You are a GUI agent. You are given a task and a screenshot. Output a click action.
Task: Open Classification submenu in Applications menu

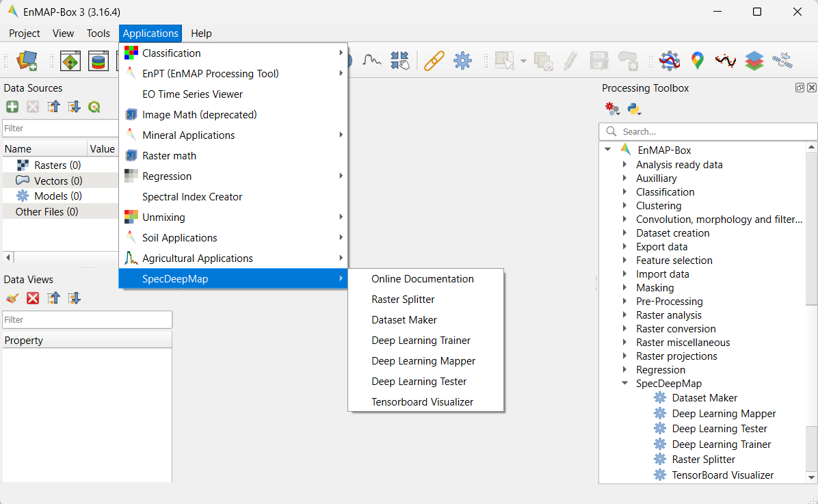(x=233, y=53)
